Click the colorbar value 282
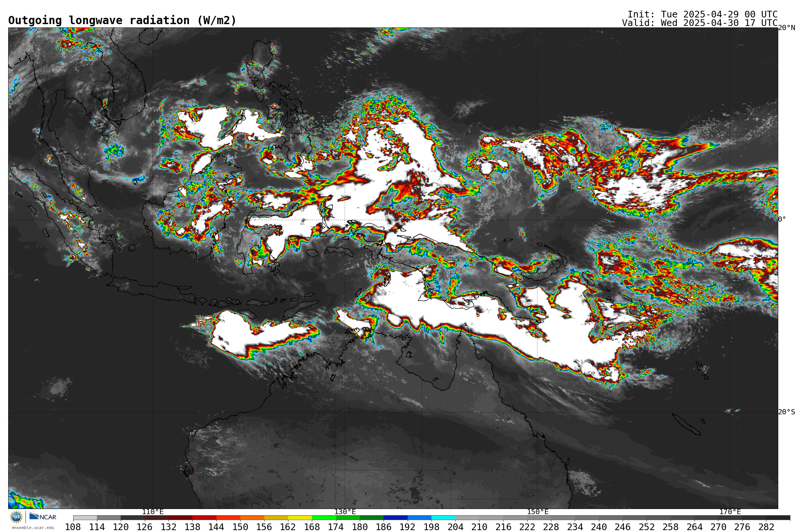The image size is (802, 532). [x=766, y=527]
